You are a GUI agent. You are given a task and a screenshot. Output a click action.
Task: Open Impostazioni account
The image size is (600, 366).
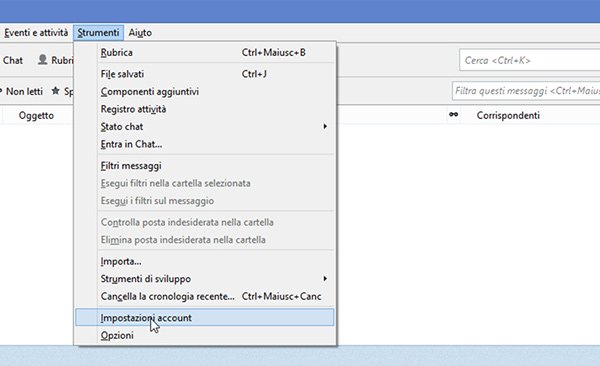(x=204, y=318)
